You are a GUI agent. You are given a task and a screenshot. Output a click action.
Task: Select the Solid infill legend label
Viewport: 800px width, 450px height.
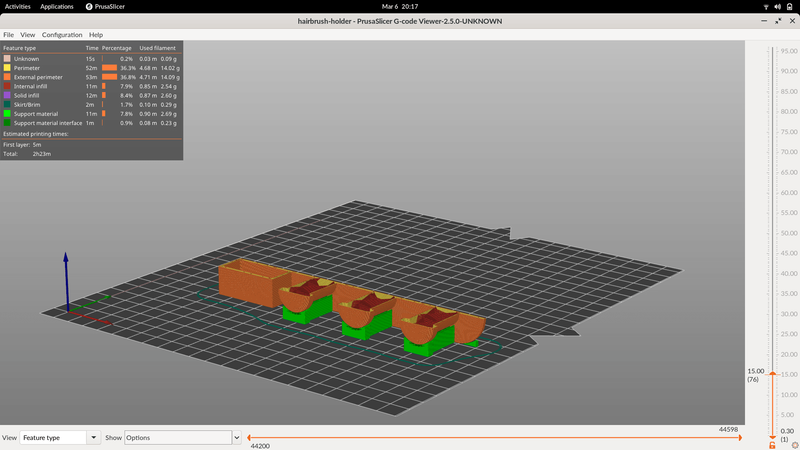click(27, 95)
